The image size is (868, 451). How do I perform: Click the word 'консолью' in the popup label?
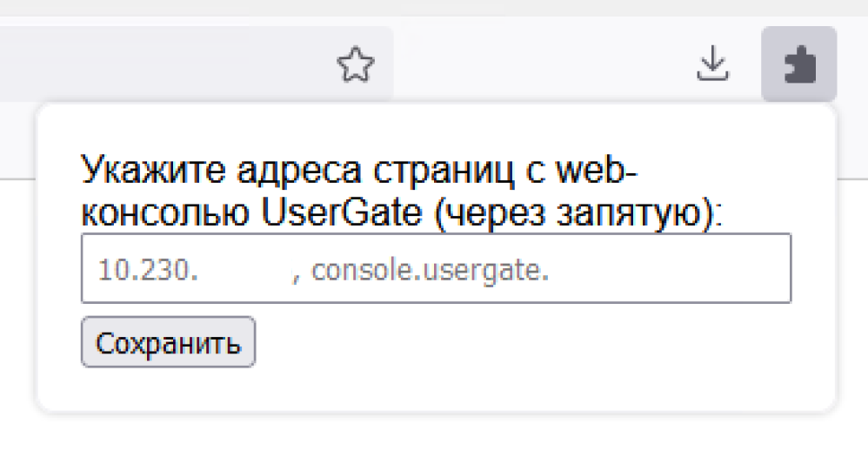(x=165, y=214)
